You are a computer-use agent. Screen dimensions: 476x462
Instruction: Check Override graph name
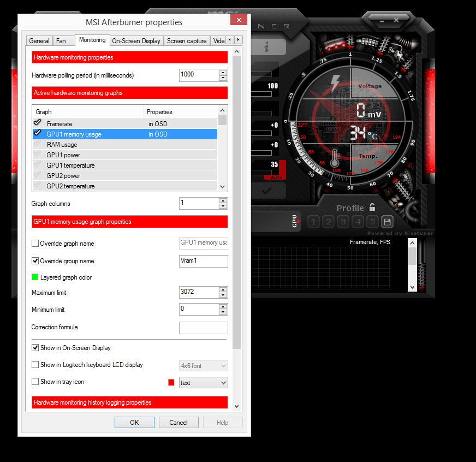pyautogui.click(x=35, y=244)
